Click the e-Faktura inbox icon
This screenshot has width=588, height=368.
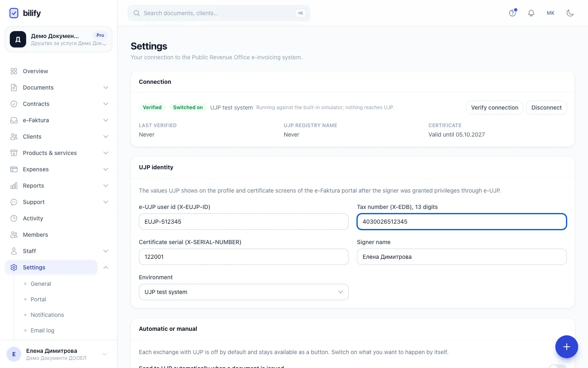click(x=14, y=120)
